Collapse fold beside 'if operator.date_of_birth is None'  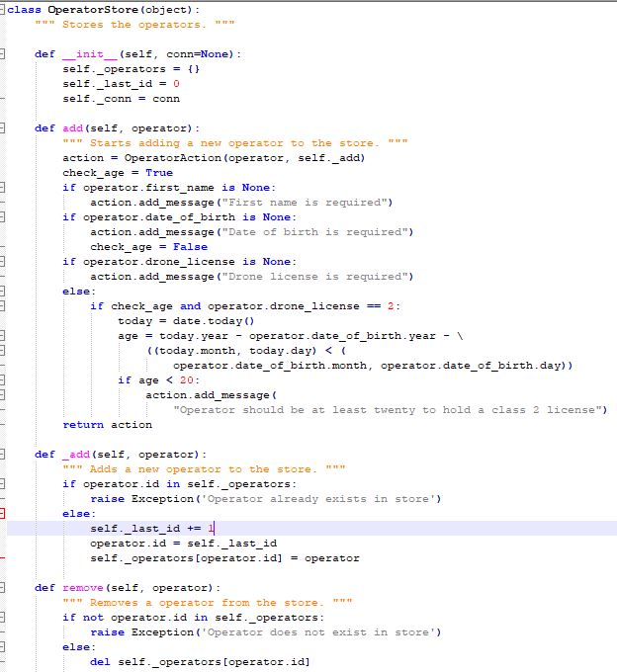coord(2,216)
